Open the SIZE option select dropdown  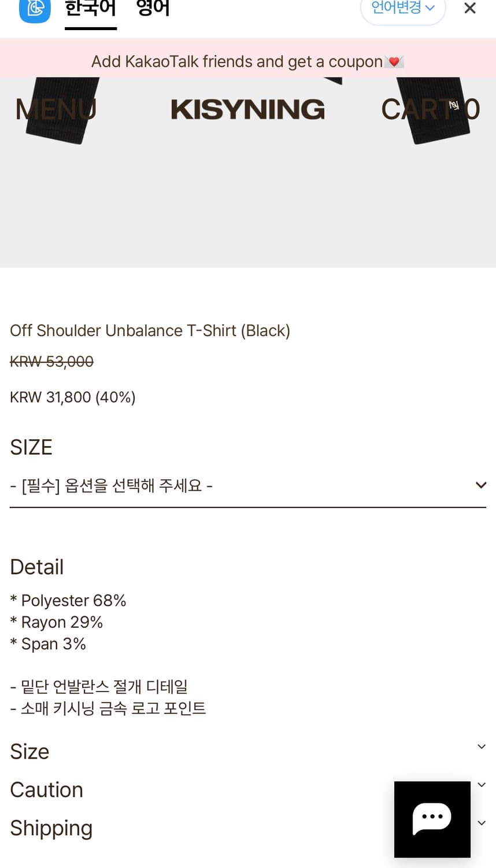click(247, 486)
